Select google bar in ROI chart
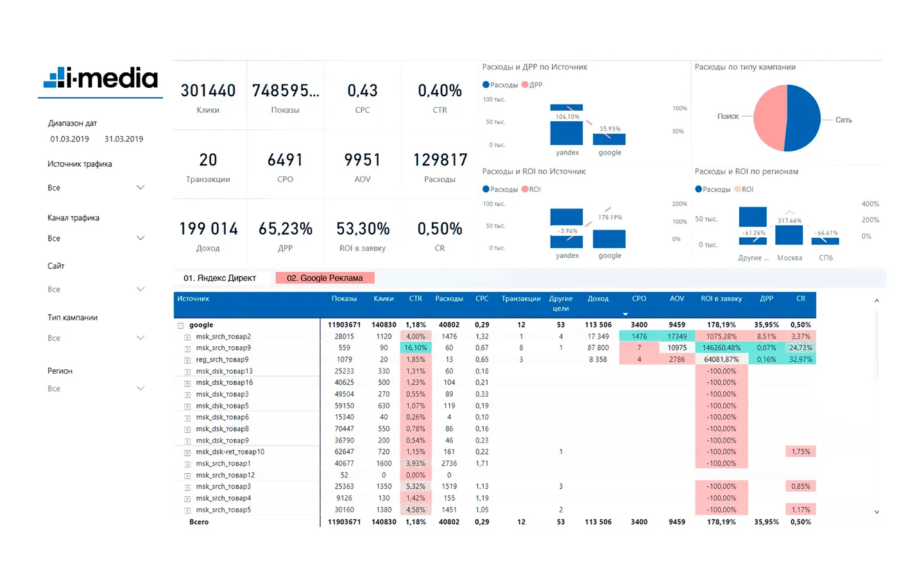Image resolution: width=924 pixels, height=586 pixels. click(609, 239)
